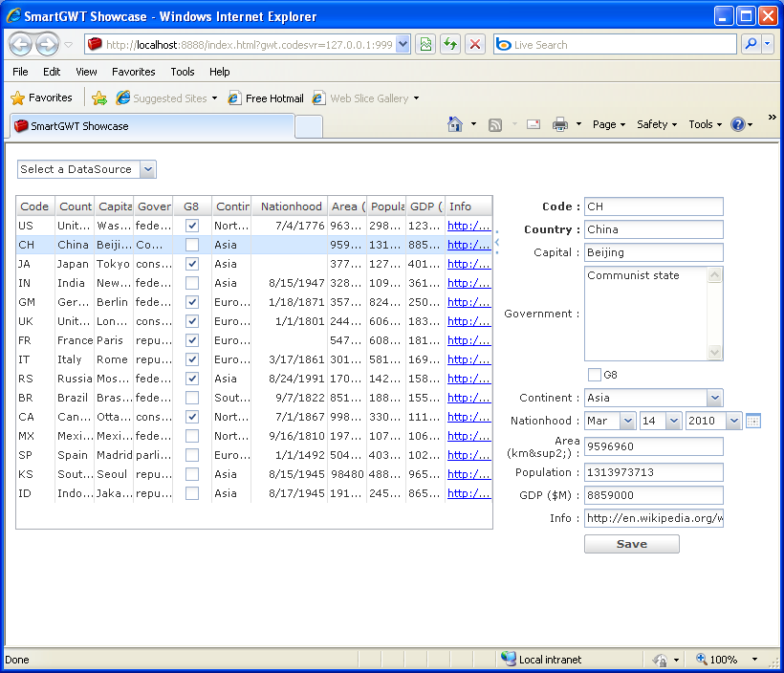This screenshot has width=784, height=673.
Task: Toggle G8 checkbox in RS row
Action: (x=192, y=379)
